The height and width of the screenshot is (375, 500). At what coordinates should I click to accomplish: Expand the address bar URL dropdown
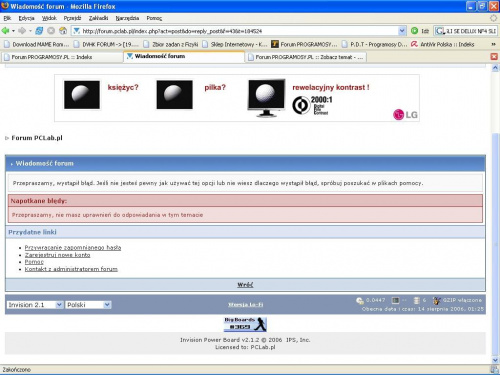pyautogui.click(x=402, y=31)
